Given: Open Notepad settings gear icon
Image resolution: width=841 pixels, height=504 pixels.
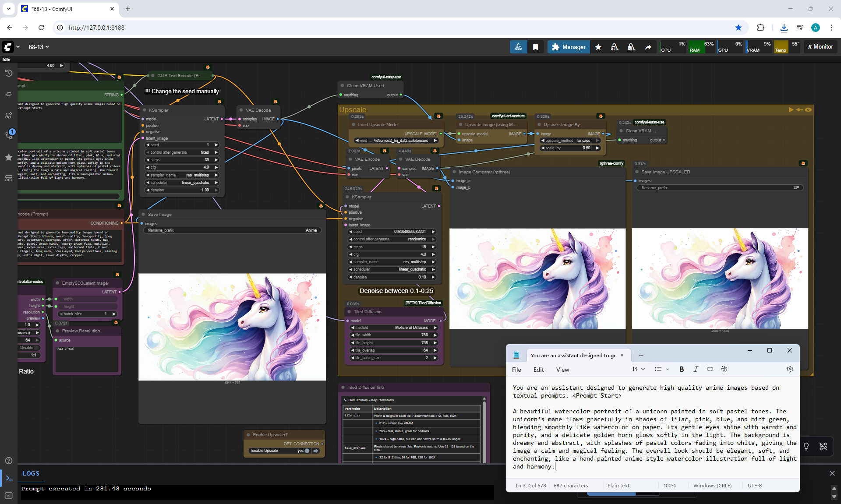Looking at the screenshot, I should [x=789, y=369].
